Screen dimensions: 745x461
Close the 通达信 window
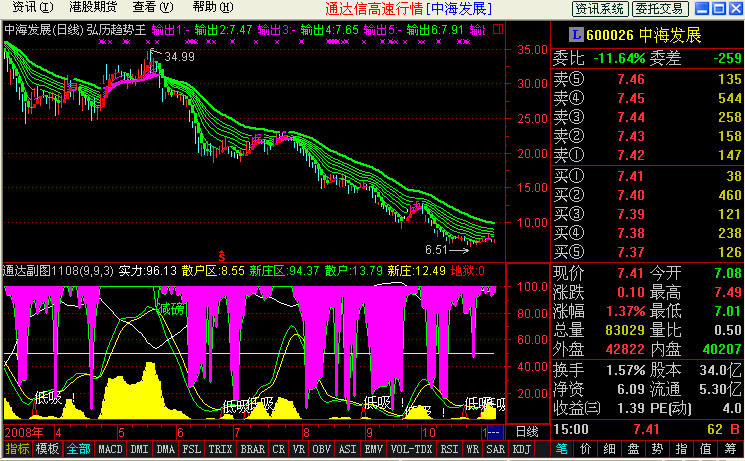point(736,8)
